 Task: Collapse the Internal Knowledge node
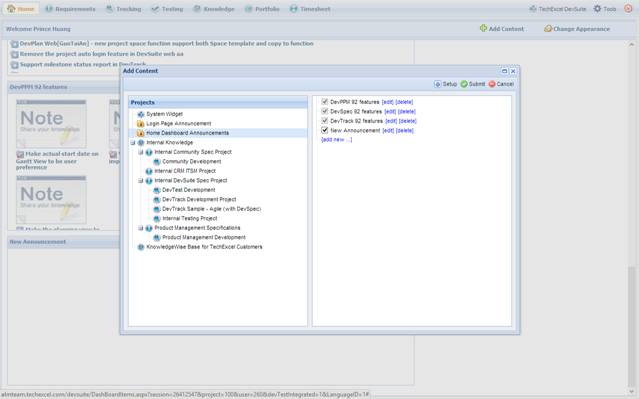(132, 143)
